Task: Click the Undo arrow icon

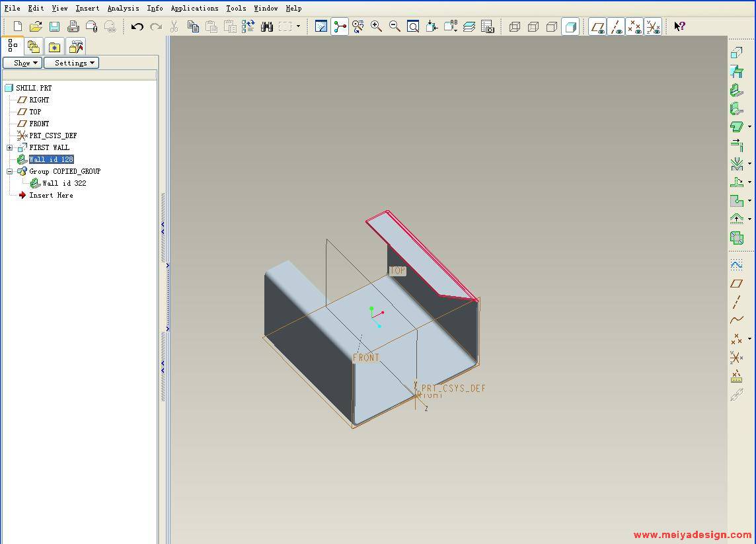Action: tap(137, 26)
